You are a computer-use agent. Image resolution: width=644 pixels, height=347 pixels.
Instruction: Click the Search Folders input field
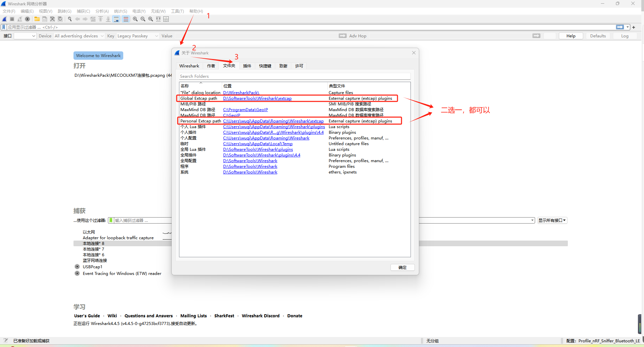coord(295,76)
